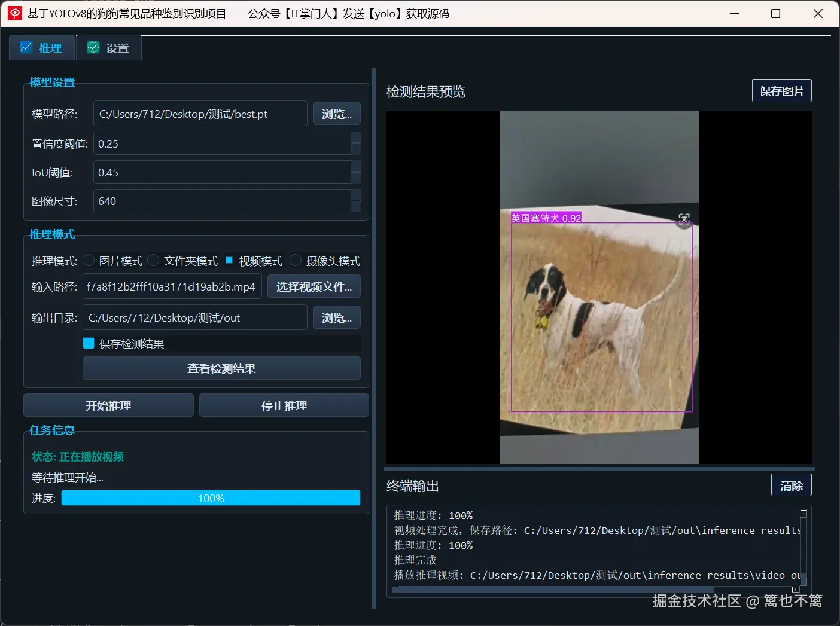The height and width of the screenshot is (626, 840).
Task: Stop inference with 停止推理
Action: click(x=284, y=405)
